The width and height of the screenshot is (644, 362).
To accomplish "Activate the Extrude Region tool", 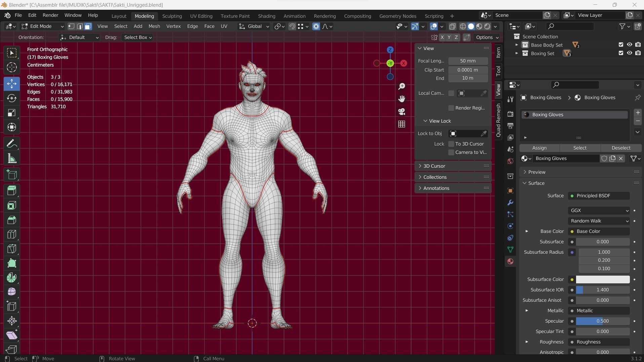I will [12, 191].
